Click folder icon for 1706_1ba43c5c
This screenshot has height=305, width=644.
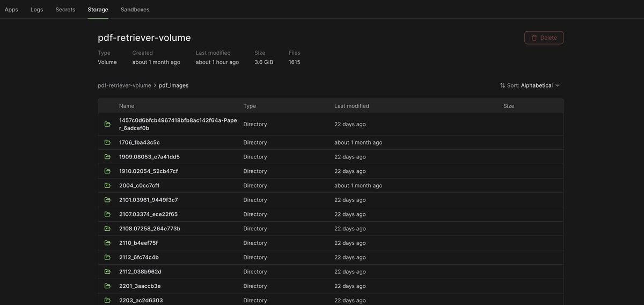pos(107,142)
